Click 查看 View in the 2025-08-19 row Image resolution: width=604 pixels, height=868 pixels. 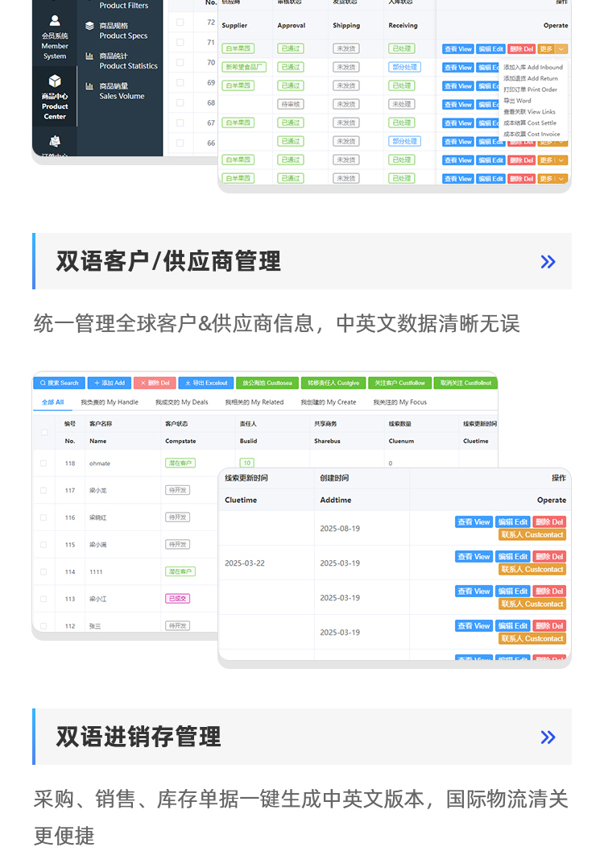(x=474, y=522)
